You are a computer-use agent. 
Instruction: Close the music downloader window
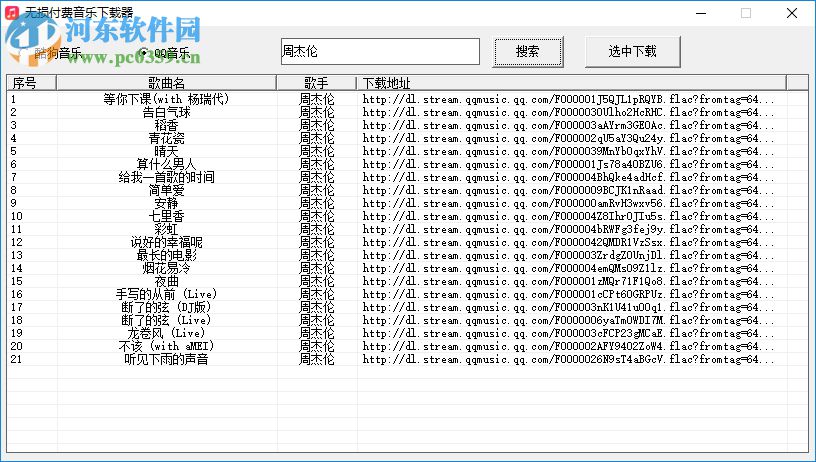[x=792, y=13]
